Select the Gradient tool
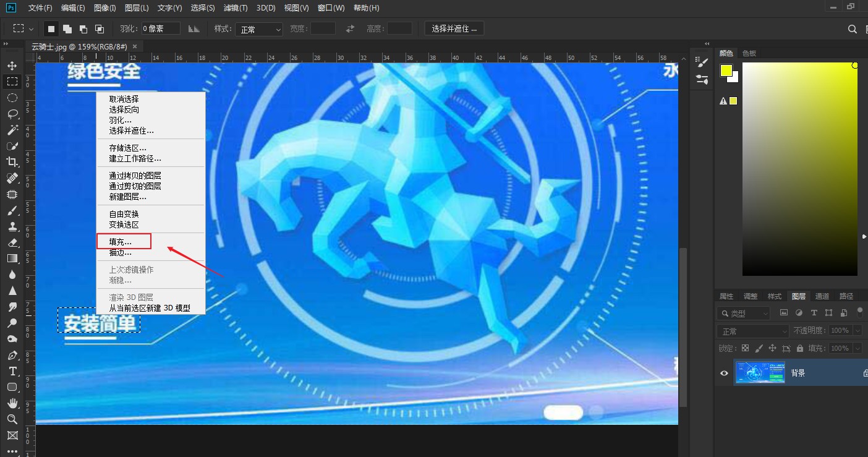The width and height of the screenshot is (868, 457). click(x=12, y=258)
